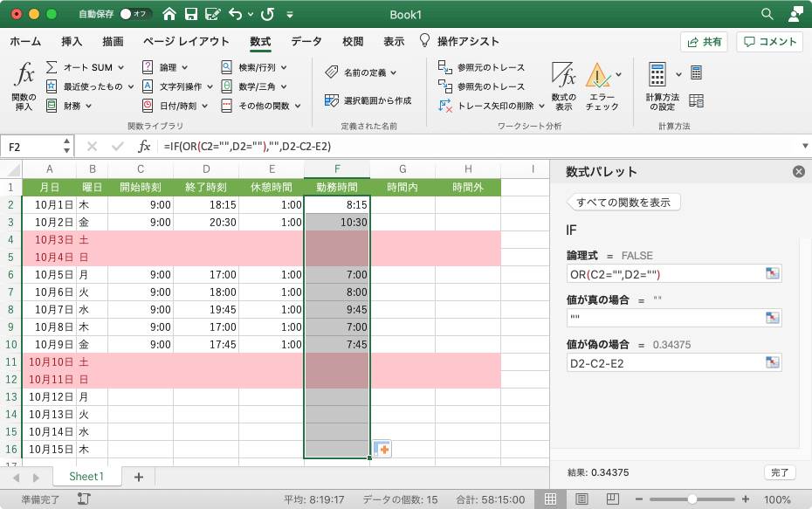Click the Calculate Sheet icon
The height and width of the screenshot is (509, 812).
(696, 100)
